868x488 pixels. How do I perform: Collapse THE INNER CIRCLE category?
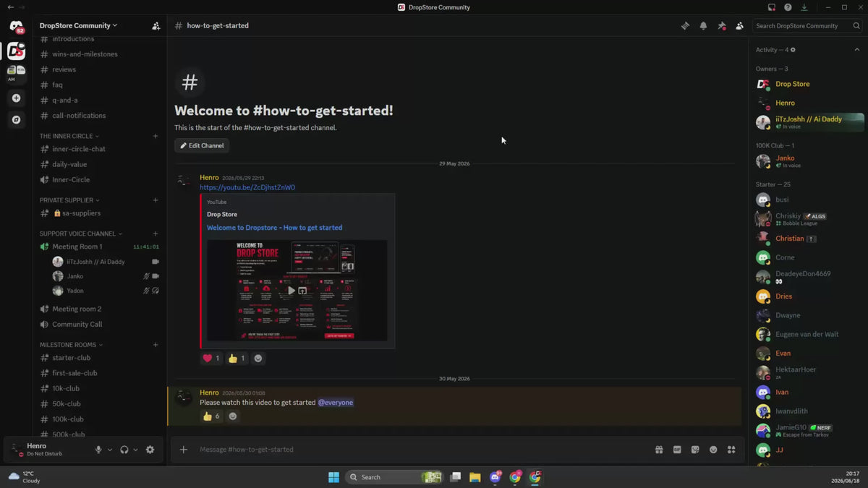point(69,136)
